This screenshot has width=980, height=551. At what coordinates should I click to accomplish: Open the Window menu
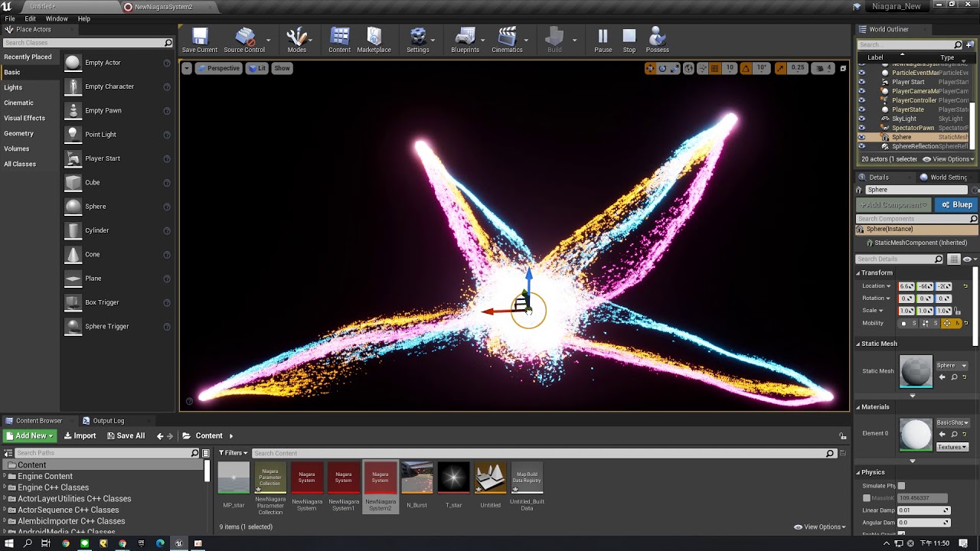pyautogui.click(x=57, y=18)
